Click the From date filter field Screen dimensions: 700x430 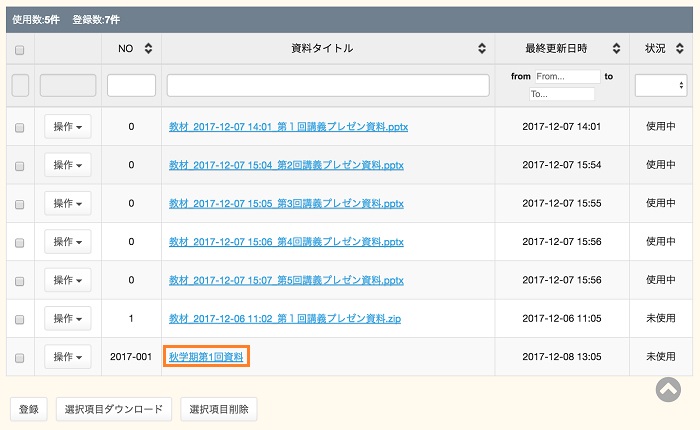click(x=566, y=76)
